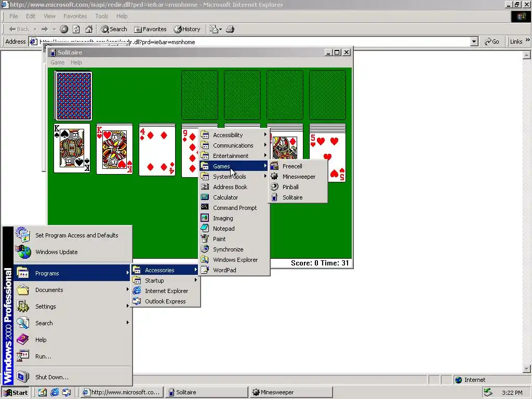Image resolution: width=532 pixels, height=399 pixels.
Task: Select Synchronize in Accessories menu
Action: pos(234,249)
